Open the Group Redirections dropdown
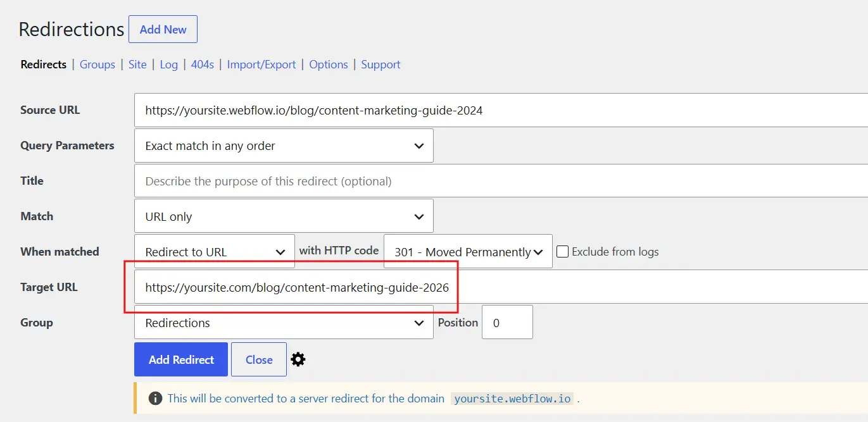 284,323
